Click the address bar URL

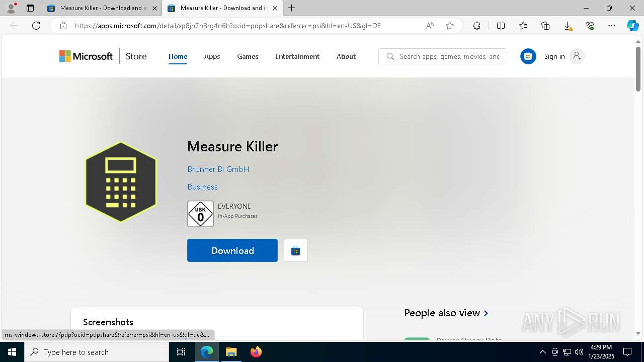pyautogui.click(x=227, y=26)
